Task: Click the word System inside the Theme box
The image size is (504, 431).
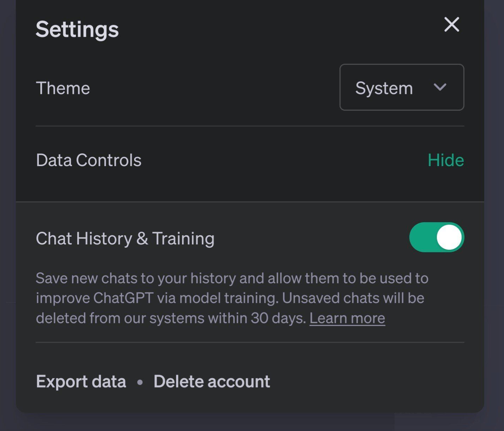Action: pyautogui.click(x=384, y=88)
